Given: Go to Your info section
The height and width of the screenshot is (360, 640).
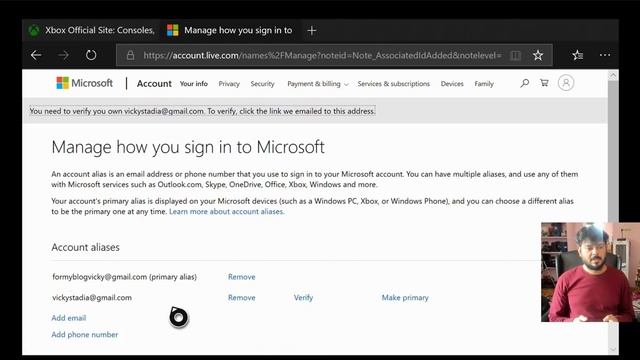Looking at the screenshot, I should point(193,84).
